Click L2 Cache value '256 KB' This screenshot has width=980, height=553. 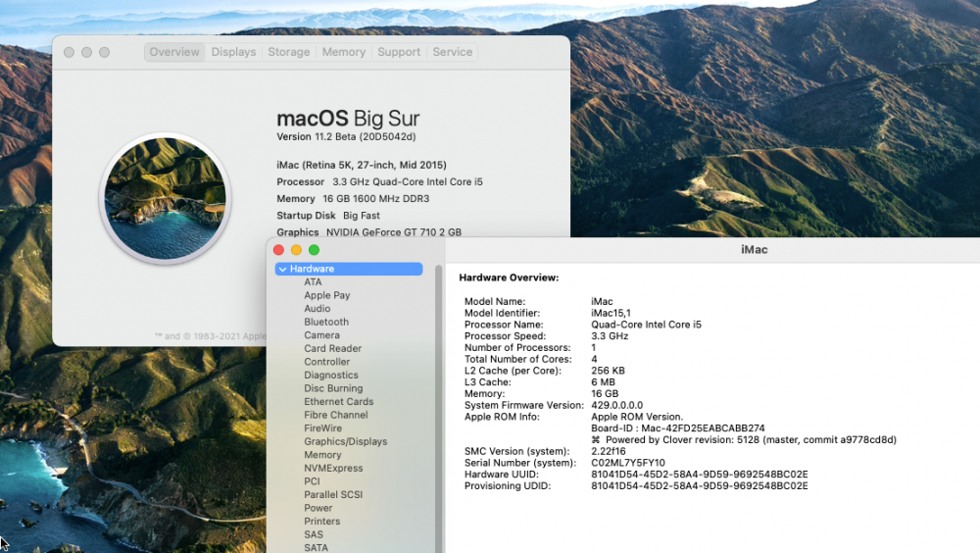609,371
